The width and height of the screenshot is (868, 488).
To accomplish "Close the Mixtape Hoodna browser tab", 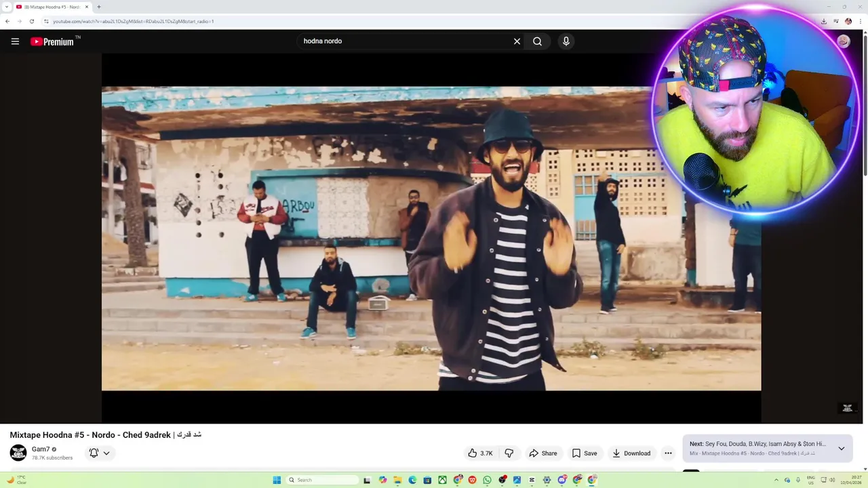I will (x=87, y=7).
